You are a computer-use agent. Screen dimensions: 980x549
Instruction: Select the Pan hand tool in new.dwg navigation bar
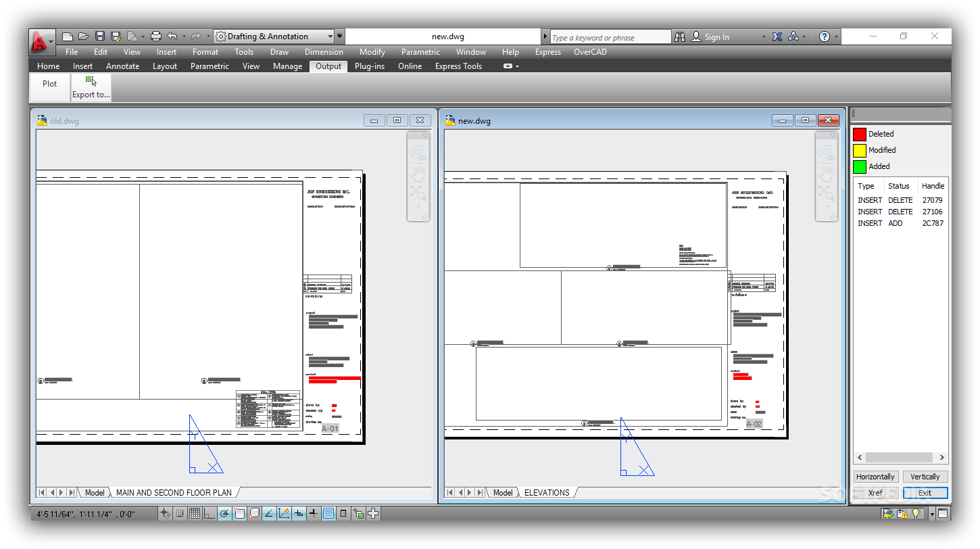tap(827, 174)
